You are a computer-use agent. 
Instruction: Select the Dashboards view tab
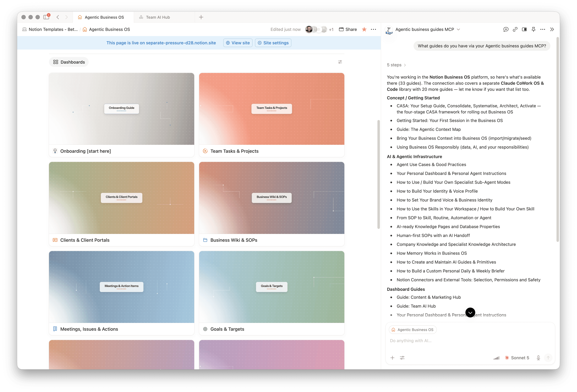pos(69,62)
